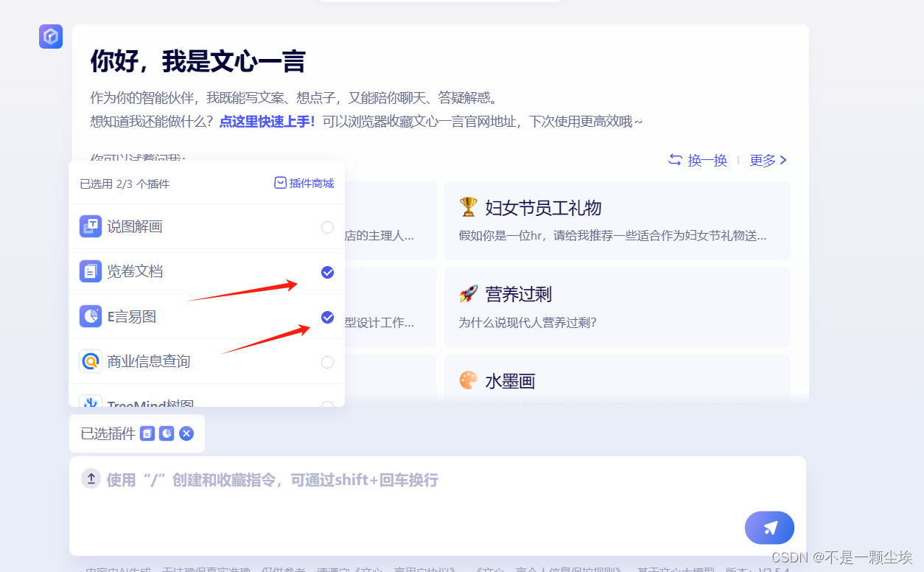Open the 营养过剩 prompt card
924x572 pixels.
(617, 307)
